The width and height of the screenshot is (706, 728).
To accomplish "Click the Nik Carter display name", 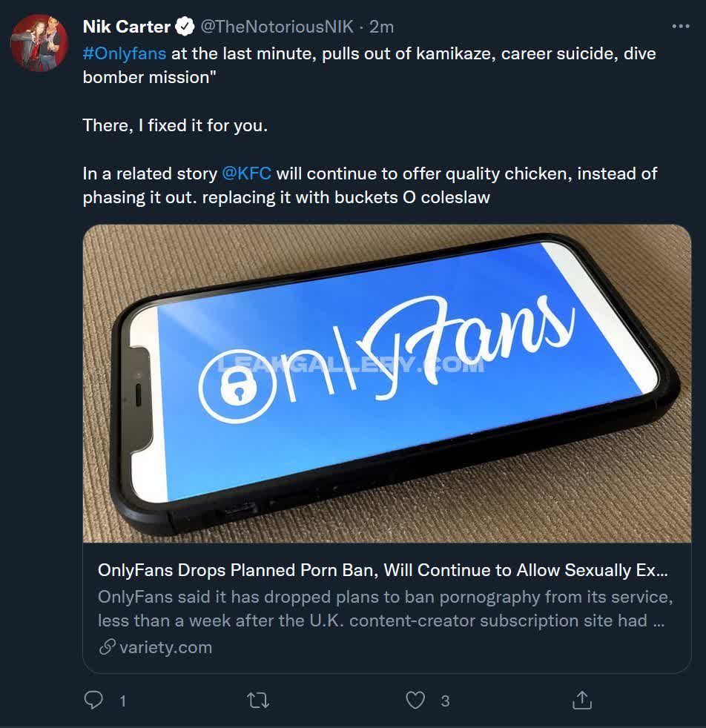I will [126, 27].
